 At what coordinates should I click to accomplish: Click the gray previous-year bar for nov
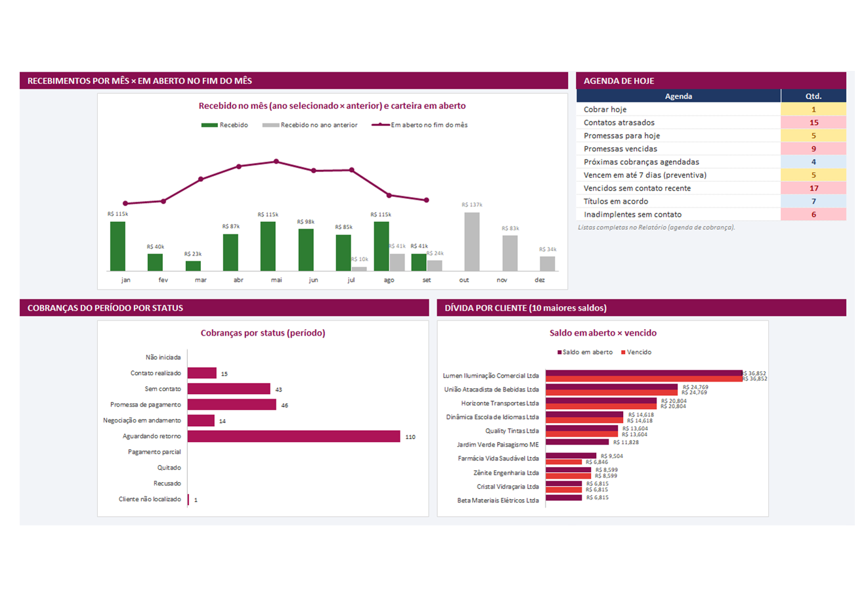pos(510,254)
